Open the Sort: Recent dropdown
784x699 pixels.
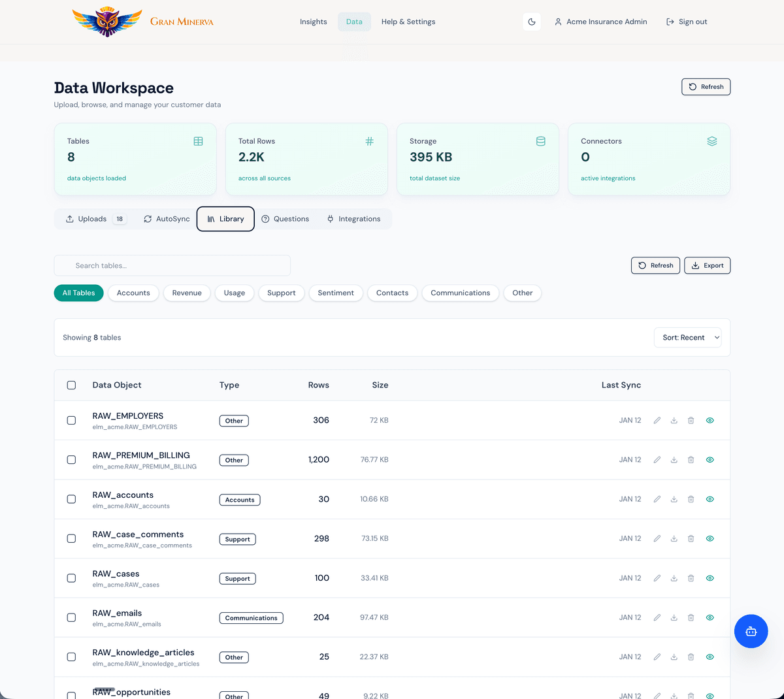pyautogui.click(x=687, y=337)
